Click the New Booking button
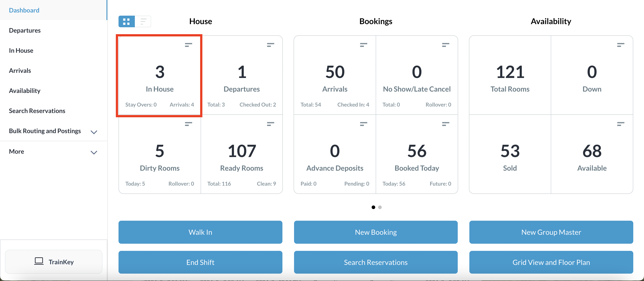The height and width of the screenshot is (281, 644). pyautogui.click(x=375, y=232)
